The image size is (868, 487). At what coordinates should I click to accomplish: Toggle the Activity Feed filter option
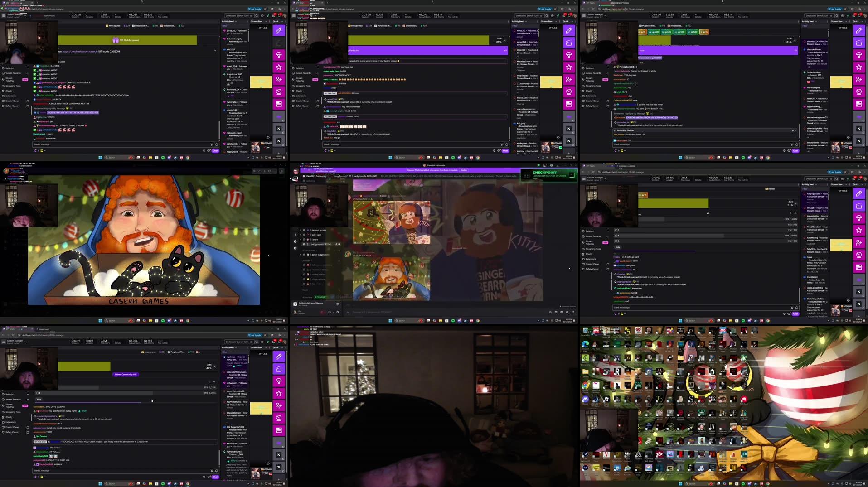pyautogui.click(x=226, y=26)
